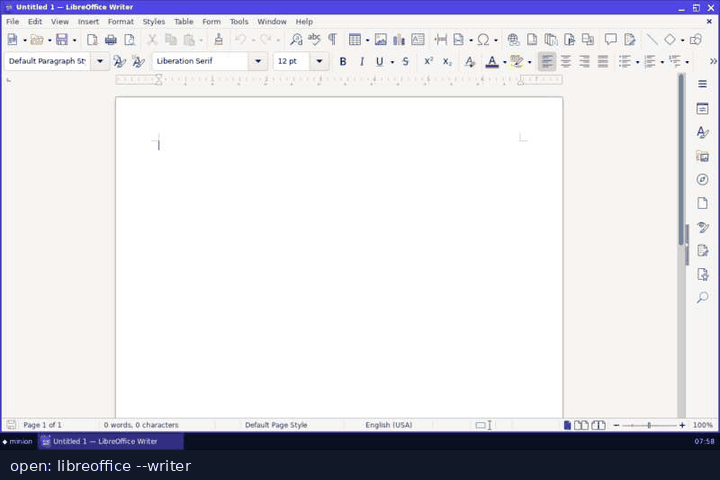Open sidebar Page deck icon
This screenshot has width=720, height=480.
point(702,203)
